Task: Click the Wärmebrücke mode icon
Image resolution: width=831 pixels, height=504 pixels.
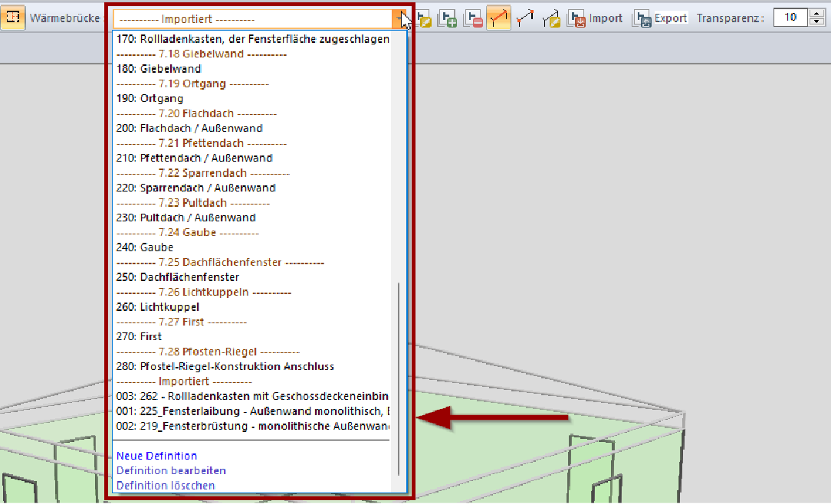Action: [x=13, y=18]
